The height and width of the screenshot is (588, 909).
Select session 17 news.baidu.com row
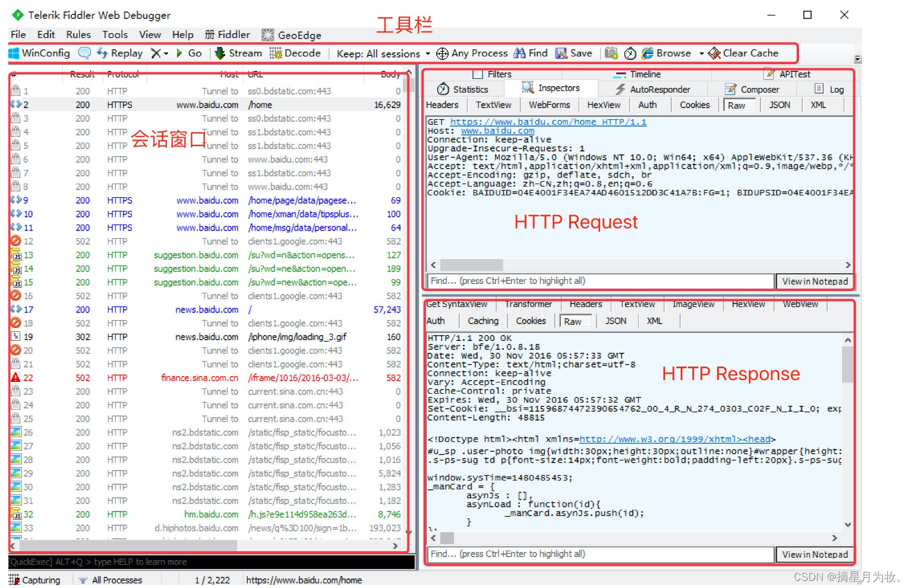[x=207, y=309]
